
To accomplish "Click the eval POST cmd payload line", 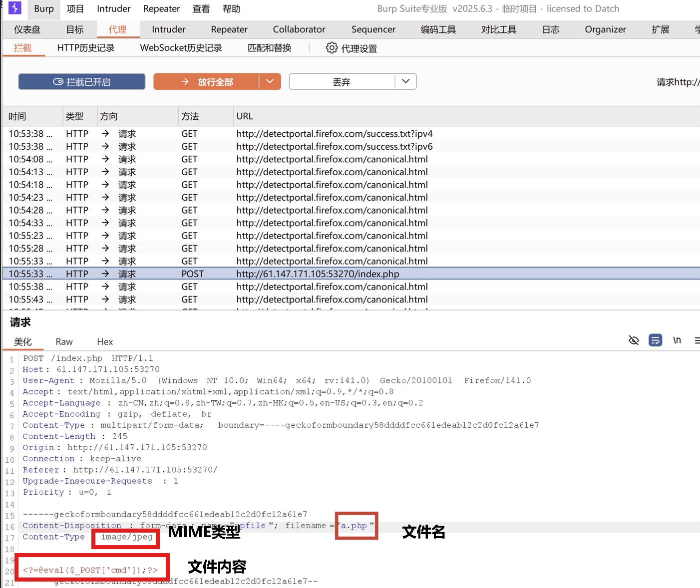I will [x=90, y=570].
